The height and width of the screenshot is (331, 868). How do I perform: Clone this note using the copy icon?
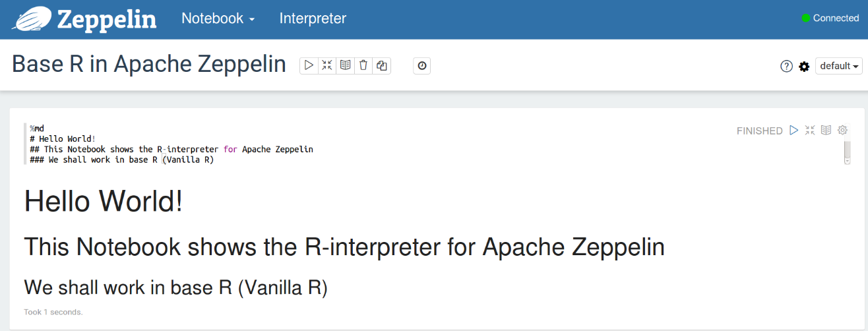[381, 65]
